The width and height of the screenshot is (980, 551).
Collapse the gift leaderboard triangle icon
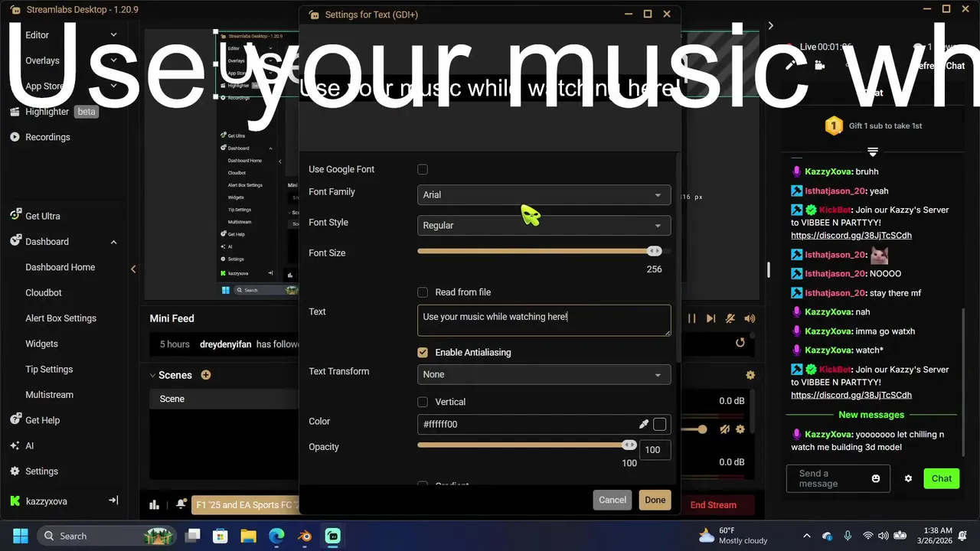click(x=873, y=152)
